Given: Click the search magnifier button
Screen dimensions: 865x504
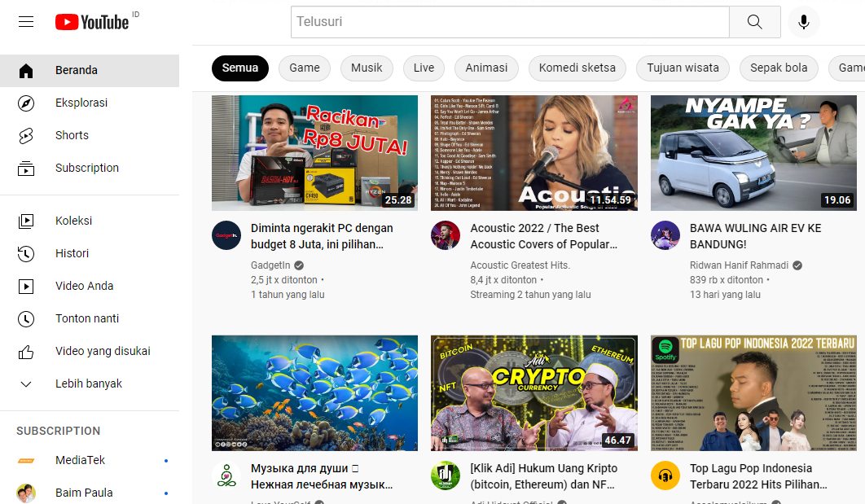Looking at the screenshot, I should coord(755,22).
